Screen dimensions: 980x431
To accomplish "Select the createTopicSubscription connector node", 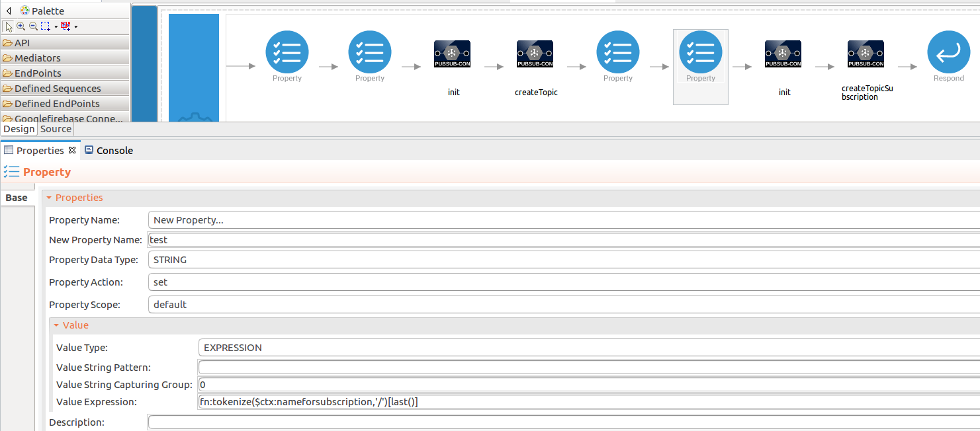I will click(866, 54).
